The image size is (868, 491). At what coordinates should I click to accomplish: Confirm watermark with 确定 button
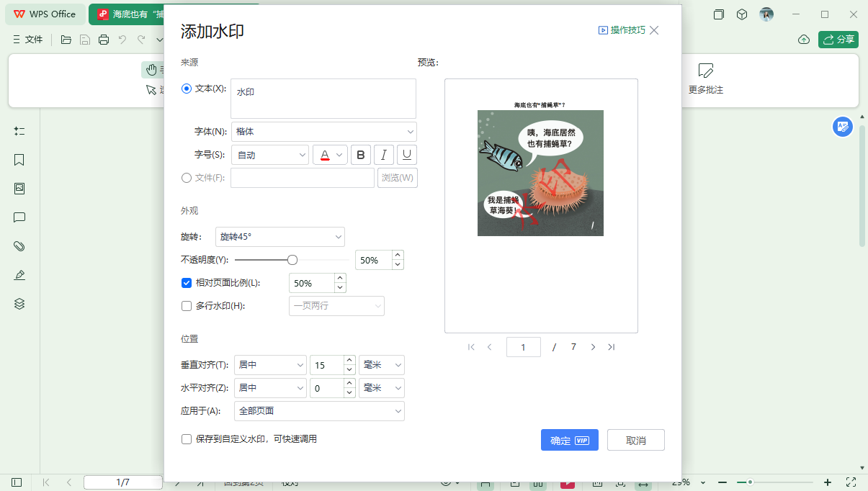click(x=569, y=439)
